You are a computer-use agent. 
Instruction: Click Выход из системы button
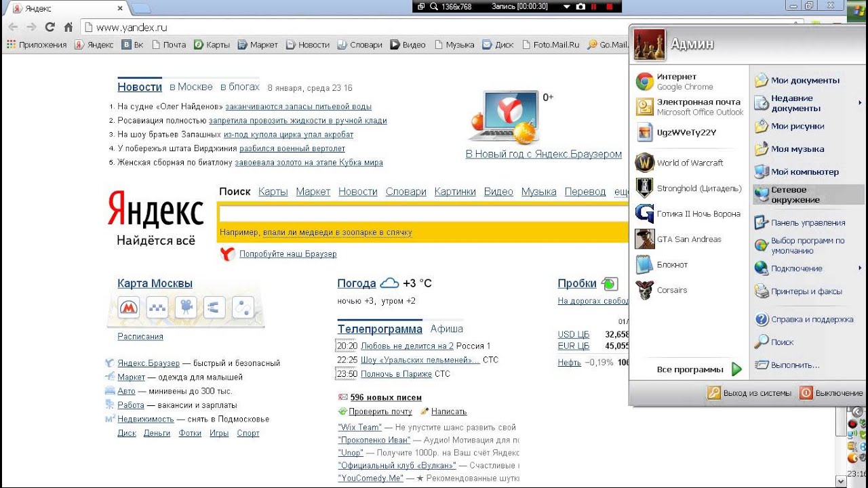(x=749, y=393)
